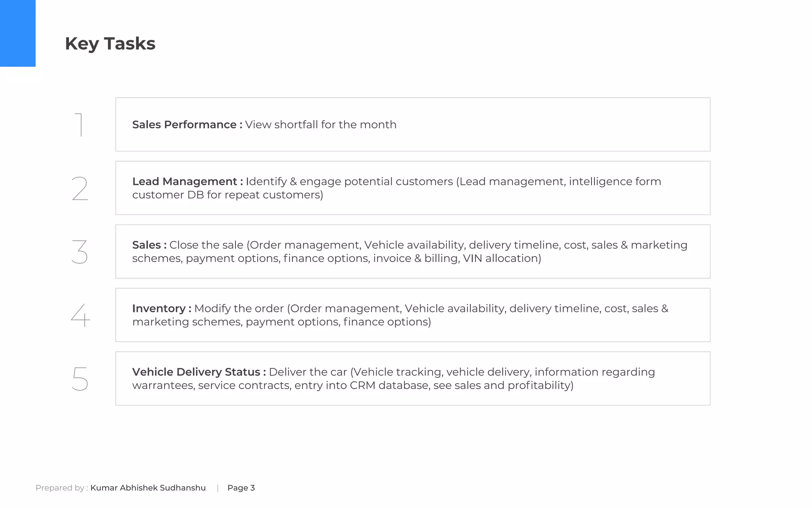Click 'View shortfall for the month' text

(320, 125)
